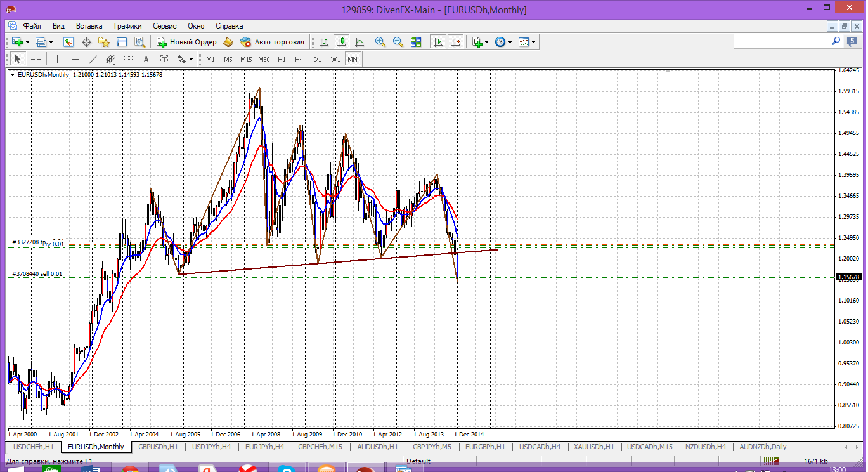
Task: Select the MN timeframe
Action: point(353,59)
